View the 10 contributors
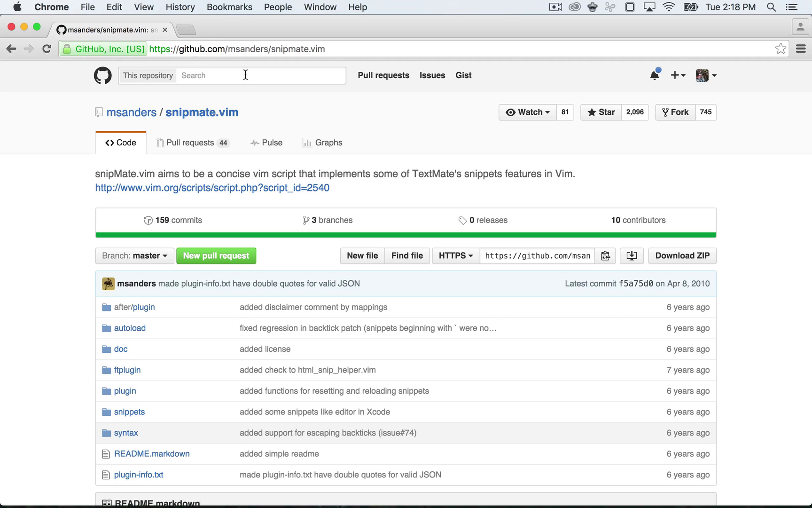 [638, 220]
